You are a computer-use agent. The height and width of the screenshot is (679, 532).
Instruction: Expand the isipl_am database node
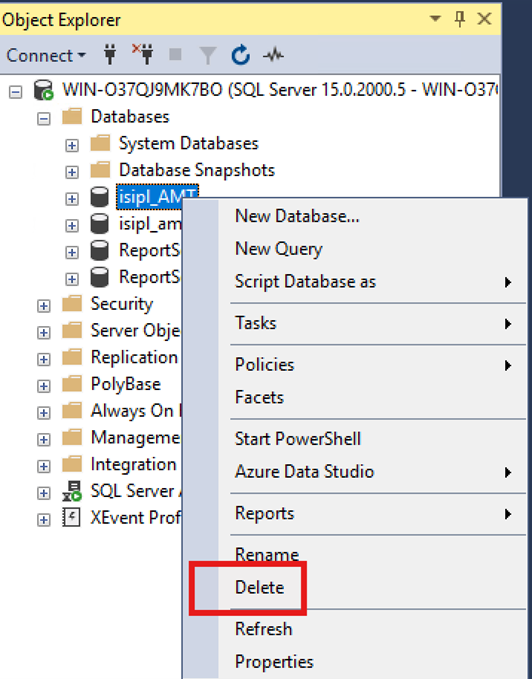tap(72, 226)
